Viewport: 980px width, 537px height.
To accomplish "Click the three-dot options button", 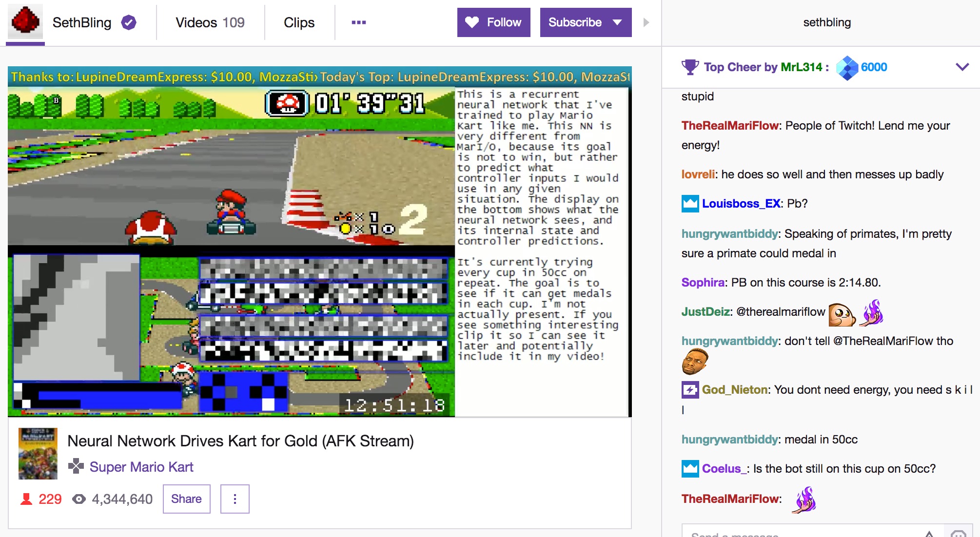I will click(235, 498).
